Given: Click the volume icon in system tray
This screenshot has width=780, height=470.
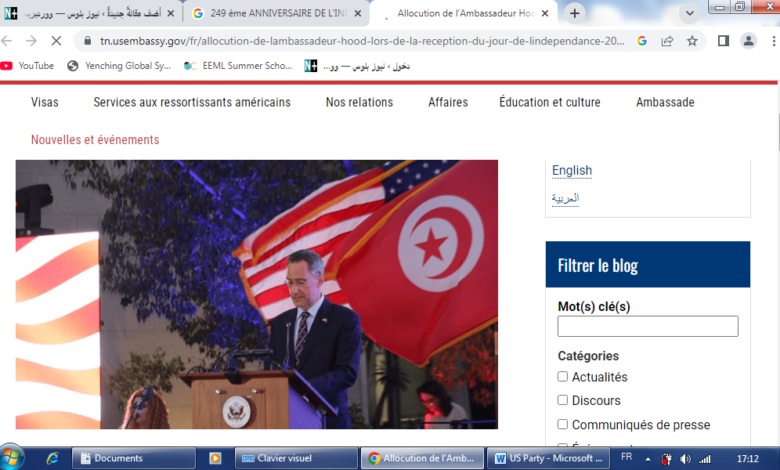Looking at the screenshot, I should (685, 458).
